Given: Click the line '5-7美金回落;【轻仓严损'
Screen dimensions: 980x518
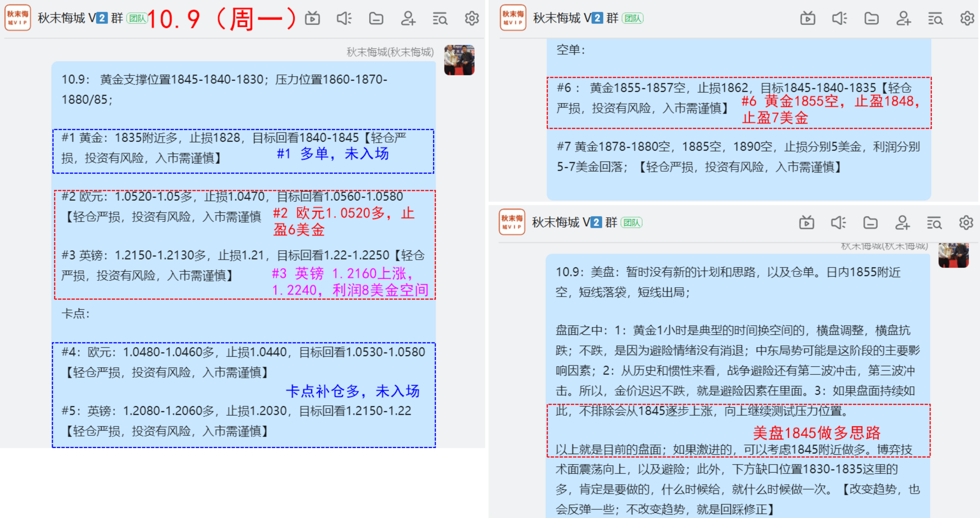Looking at the screenshot, I should pyautogui.click(x=699, y=167).
